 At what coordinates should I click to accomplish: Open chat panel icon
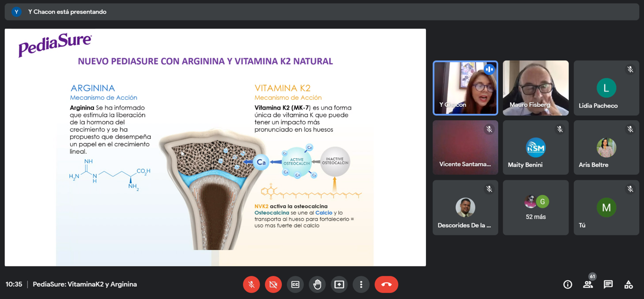coord(608,284)
